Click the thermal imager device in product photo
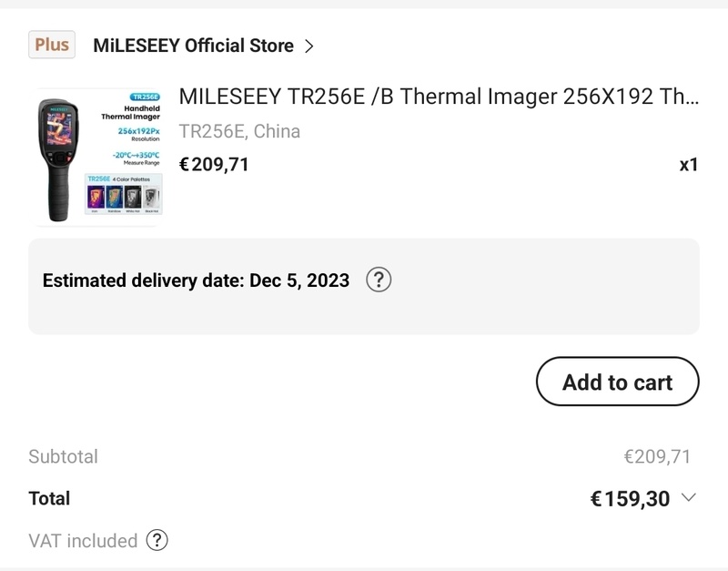 [x=58, y=153]
